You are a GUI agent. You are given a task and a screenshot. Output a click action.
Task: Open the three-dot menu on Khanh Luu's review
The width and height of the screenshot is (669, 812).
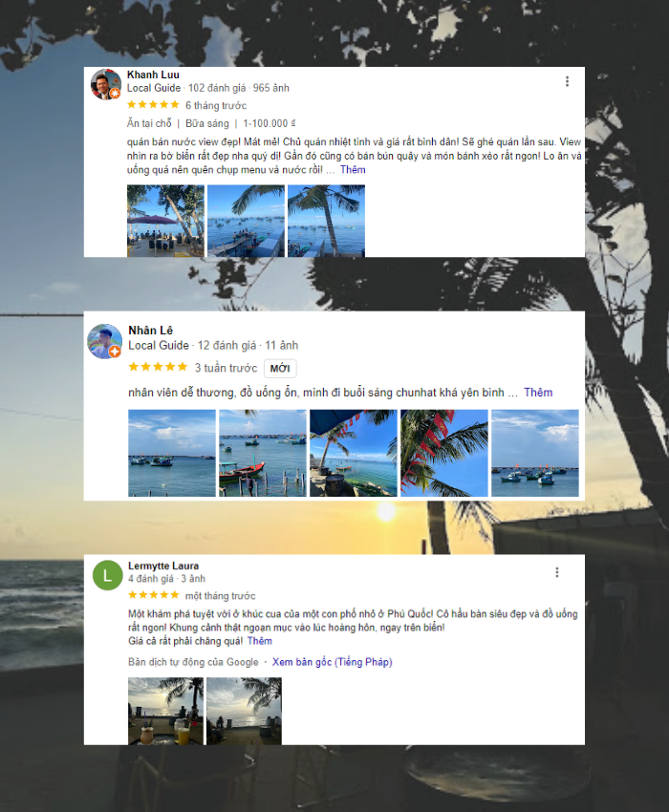(x=567, y=81)
